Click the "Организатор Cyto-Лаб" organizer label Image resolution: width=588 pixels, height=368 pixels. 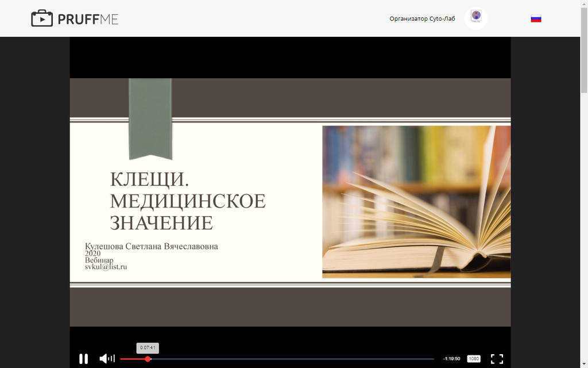click(x=422, y=18)
